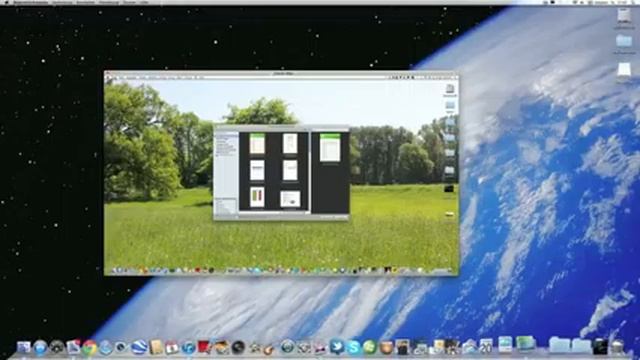This screenshot has height=360, width=640.
Task: Select the hard drive icon on the outer desktop
Action: pyautogui.click(x=624, y=17)
